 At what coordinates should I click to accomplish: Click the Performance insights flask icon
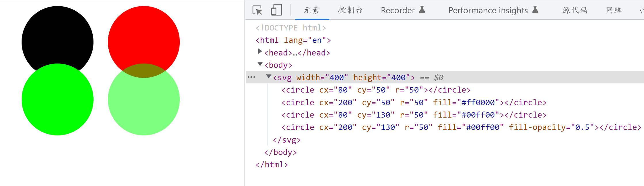coord(535,9)
